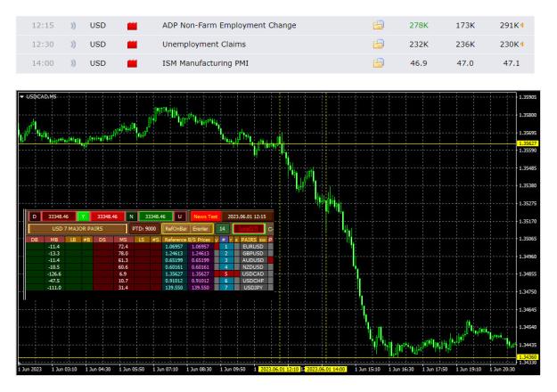Viewport: 557px width, 392px height.
Task: Click number 4 cell beside NZDUSD
Action: tap(226, 267)
